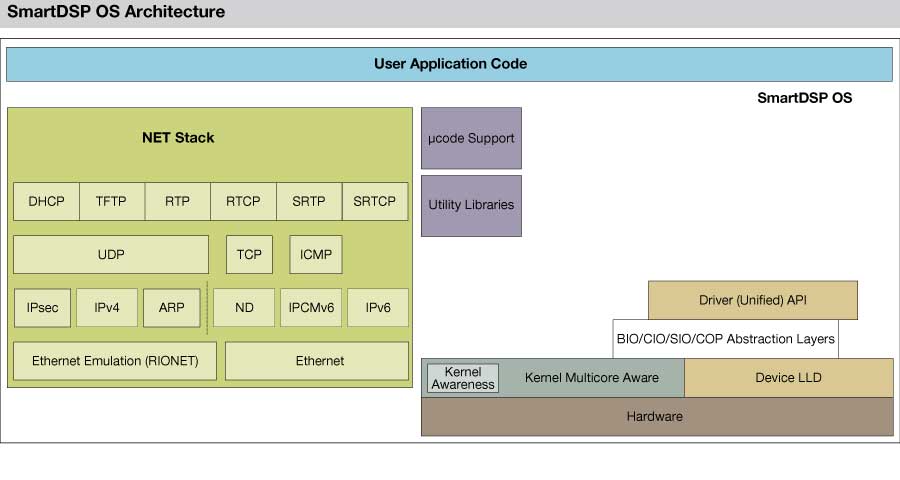Click the TFTP block
Image resolution: width=900 pixels, height=480 pixels.
pos(111,201)
